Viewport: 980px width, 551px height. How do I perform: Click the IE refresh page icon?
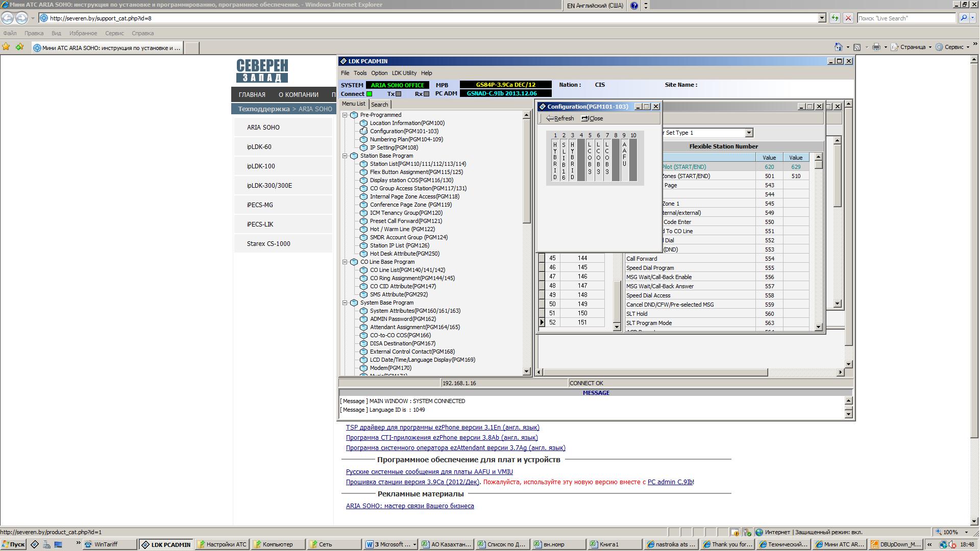[x=835, y=18]
